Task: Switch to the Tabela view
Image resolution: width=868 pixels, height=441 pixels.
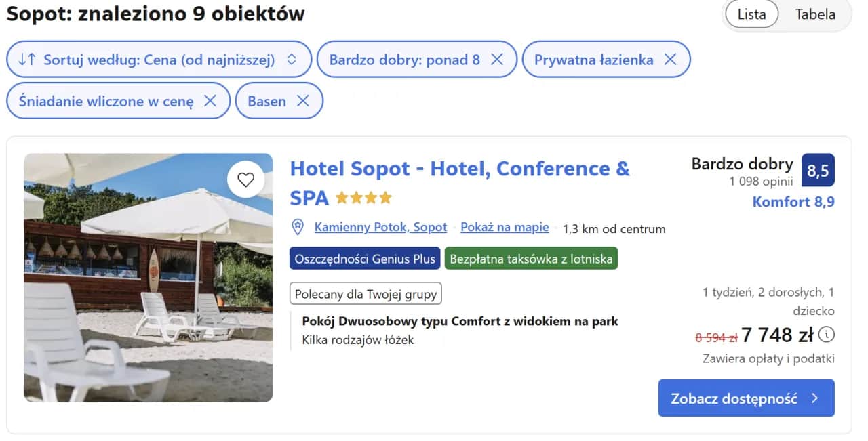Action: [x=814, y=14]
